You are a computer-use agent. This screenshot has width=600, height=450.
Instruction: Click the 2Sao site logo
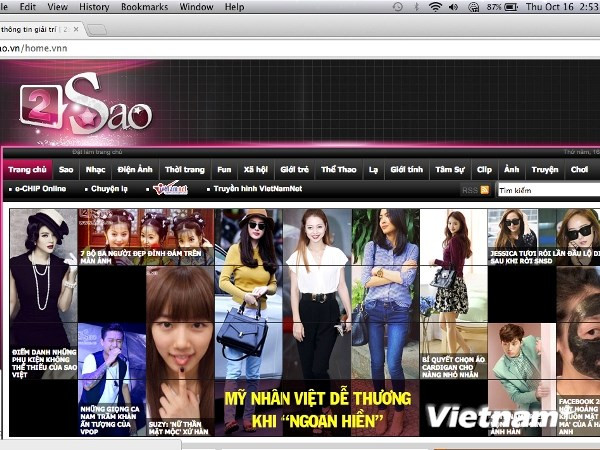tap(86, 103)
